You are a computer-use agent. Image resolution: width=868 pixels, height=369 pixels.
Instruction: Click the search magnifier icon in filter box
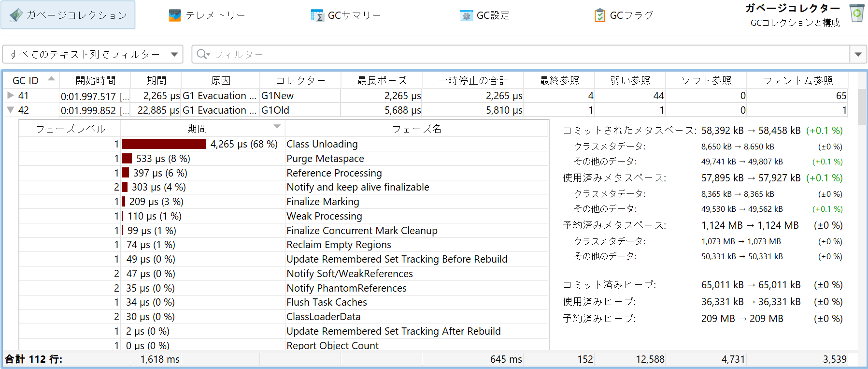pyautogui.click(x=202, y=54)
